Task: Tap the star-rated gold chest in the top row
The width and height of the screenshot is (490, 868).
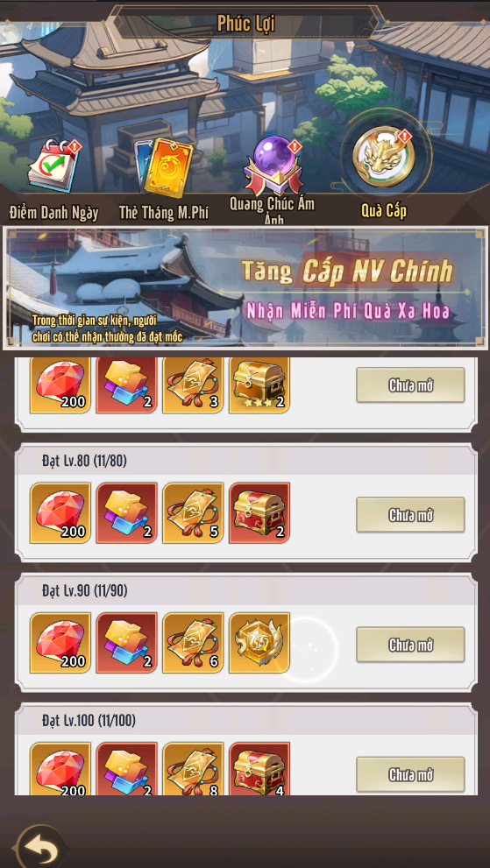Action: tap(259, 385)
